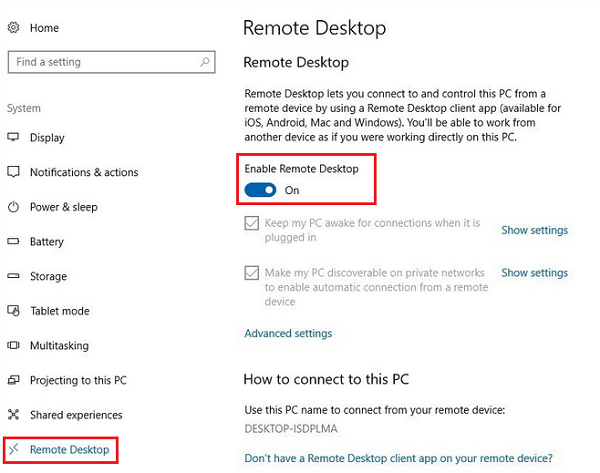This screenshot has width=600, height=473.
Task: Click the Battery icon
Action: point(13,242)
